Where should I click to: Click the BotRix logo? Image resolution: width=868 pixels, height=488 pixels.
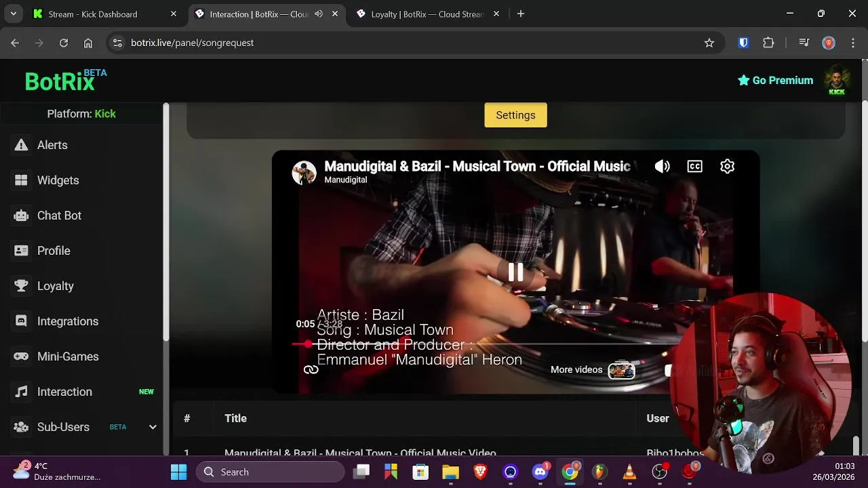point(65,81)
